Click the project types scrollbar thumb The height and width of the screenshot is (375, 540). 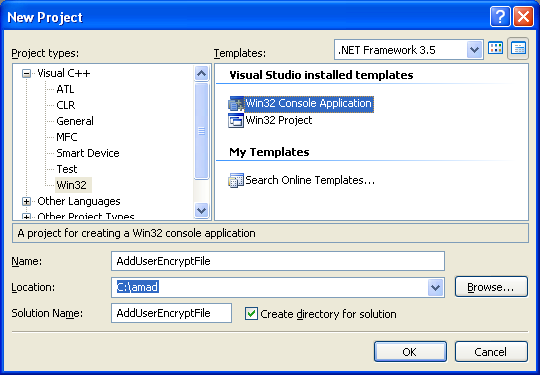[x=201, y=131]
